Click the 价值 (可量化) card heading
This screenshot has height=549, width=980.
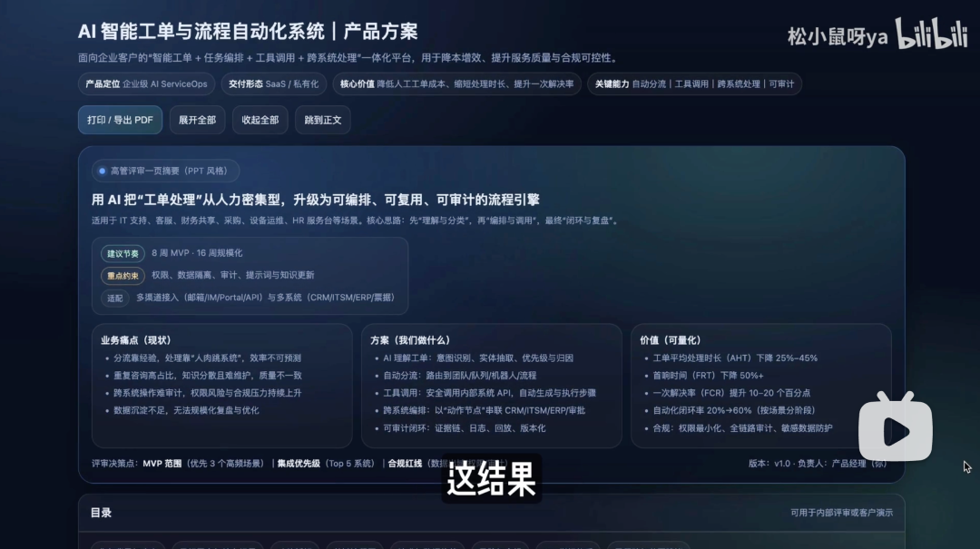pyautogui.click(x=670, y=340)
